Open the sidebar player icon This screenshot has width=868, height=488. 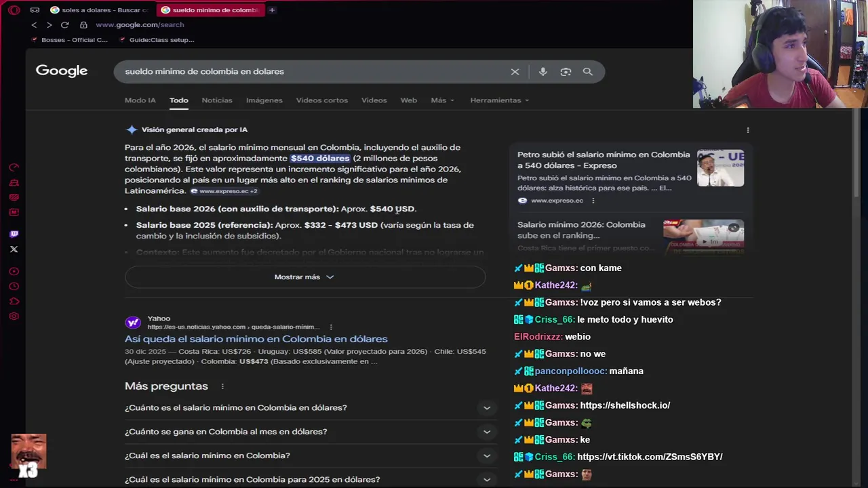(14, 272)
